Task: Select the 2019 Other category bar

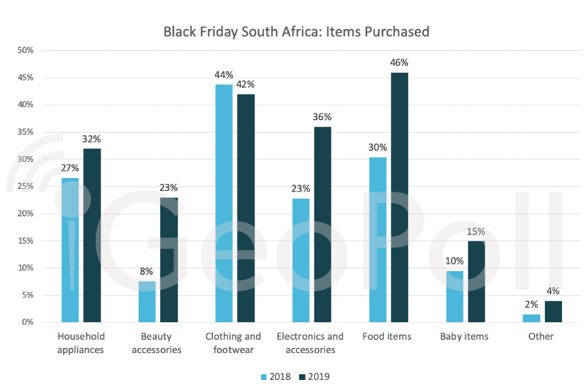Action: pyautogui.click(x=553, y=311)
